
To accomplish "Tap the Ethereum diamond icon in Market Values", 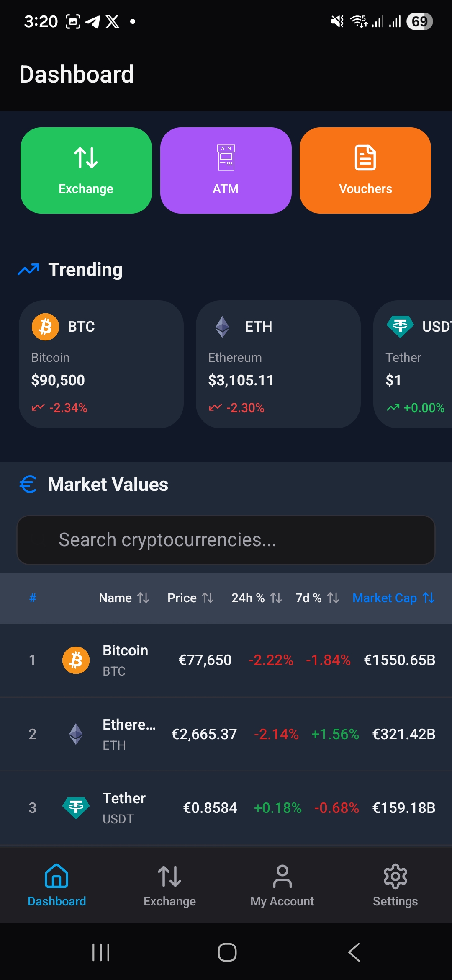I will (75, 733).
